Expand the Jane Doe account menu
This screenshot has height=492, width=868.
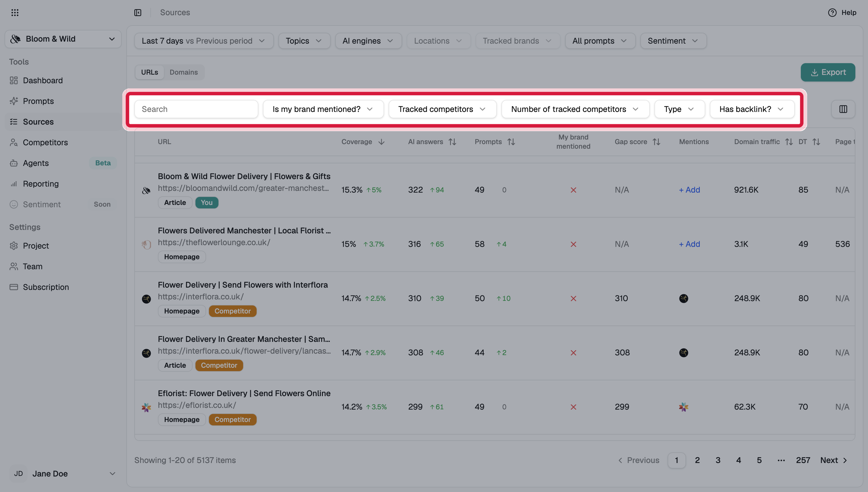point(63,474)
